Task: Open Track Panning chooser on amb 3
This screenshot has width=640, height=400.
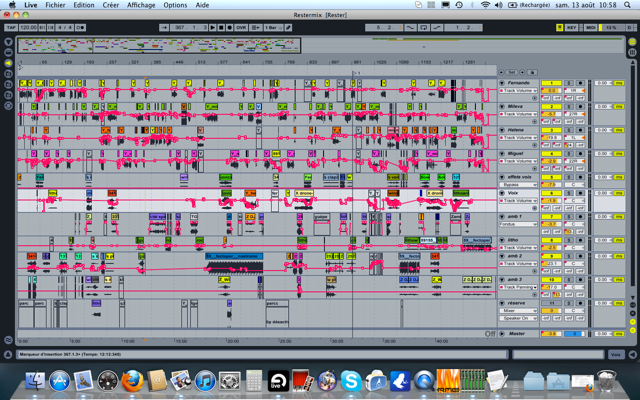Action: pos(518,287)
